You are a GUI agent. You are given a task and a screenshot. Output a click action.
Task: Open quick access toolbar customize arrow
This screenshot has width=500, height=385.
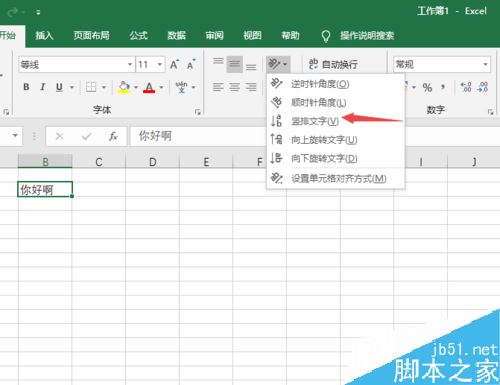coord(38,13)
